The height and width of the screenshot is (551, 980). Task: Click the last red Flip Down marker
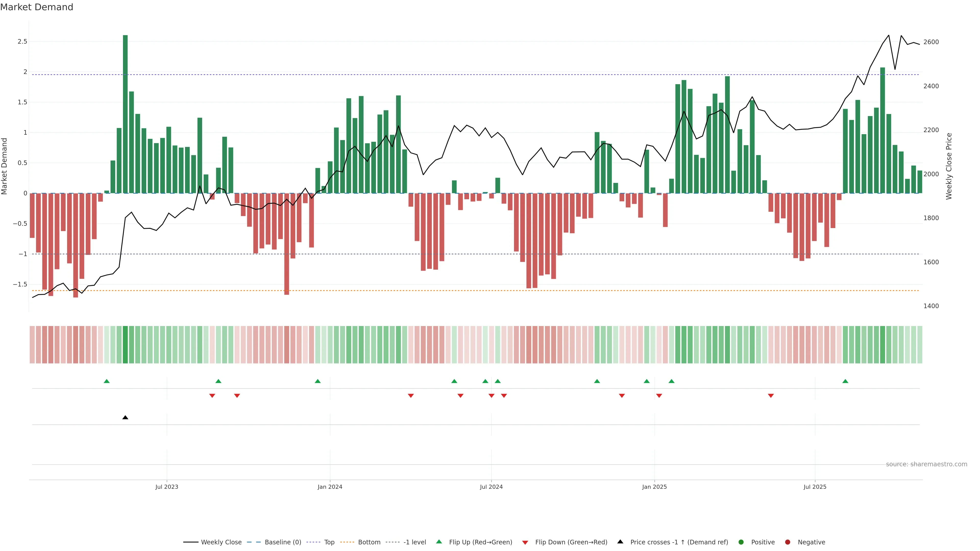pos(771,396)
